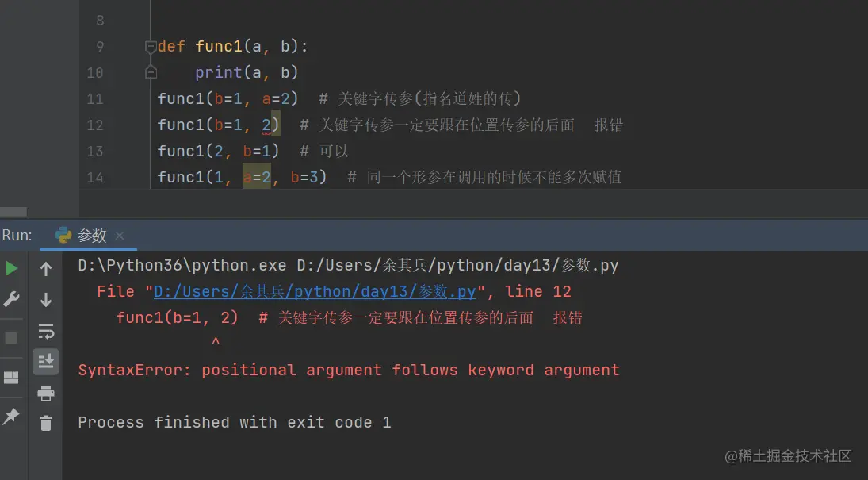Click 'func1(b=1, a=2)' call on line 11

[228, 99]
